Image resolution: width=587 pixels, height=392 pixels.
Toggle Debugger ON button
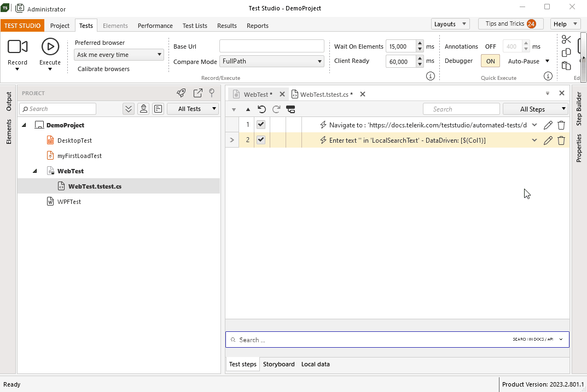tap(490, 61)
